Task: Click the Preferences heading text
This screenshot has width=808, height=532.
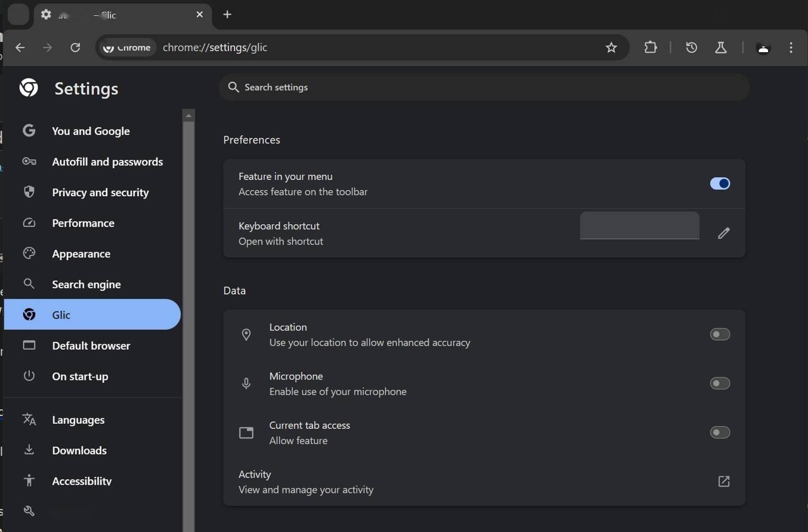Action: click(251, 140)
